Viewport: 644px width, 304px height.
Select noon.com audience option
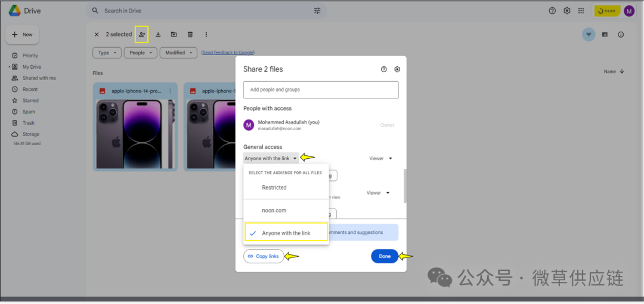pos(286,211)
